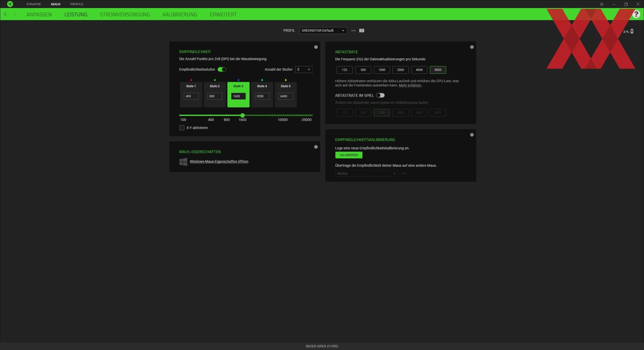Select 125 Hz polling rate
This screenshot has height=350, width=644.
[344, 70]
